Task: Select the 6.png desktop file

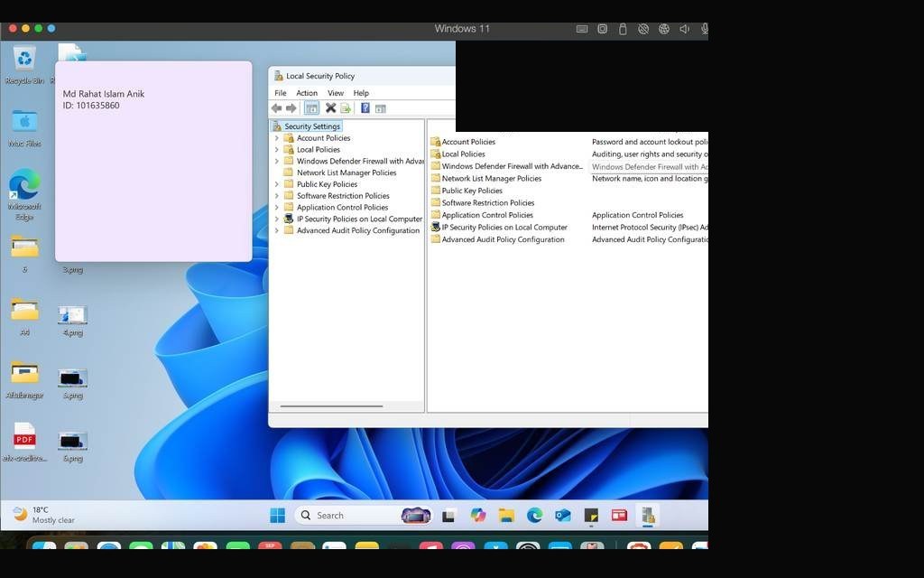Action: pos(73,446)
